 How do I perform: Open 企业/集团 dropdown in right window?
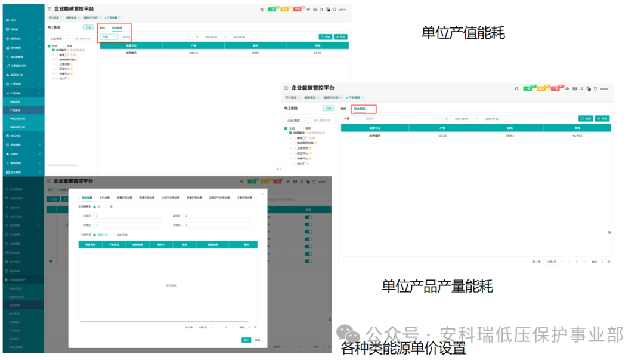[296, 121]
